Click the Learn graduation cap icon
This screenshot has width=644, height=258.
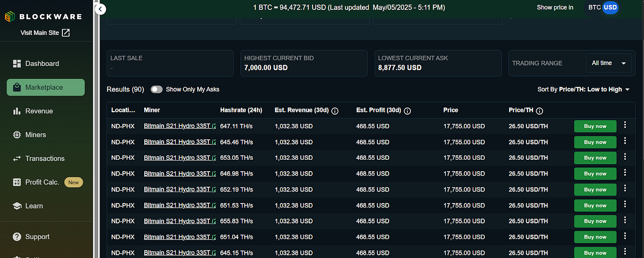17,206
